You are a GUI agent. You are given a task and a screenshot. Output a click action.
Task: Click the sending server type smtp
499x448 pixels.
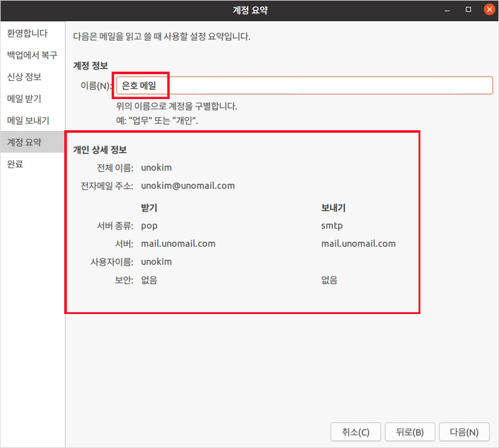tap(332, 226)
